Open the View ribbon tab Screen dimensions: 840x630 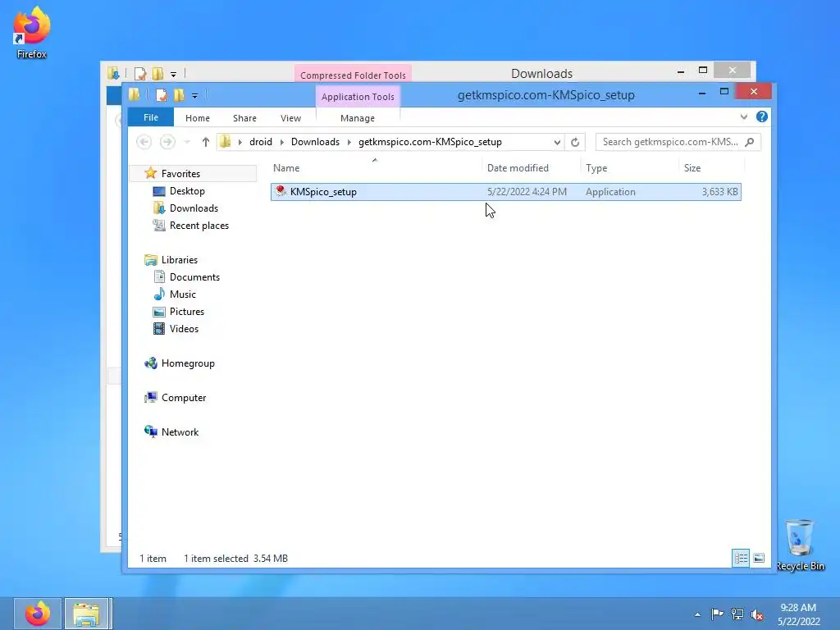coord(291,118)
